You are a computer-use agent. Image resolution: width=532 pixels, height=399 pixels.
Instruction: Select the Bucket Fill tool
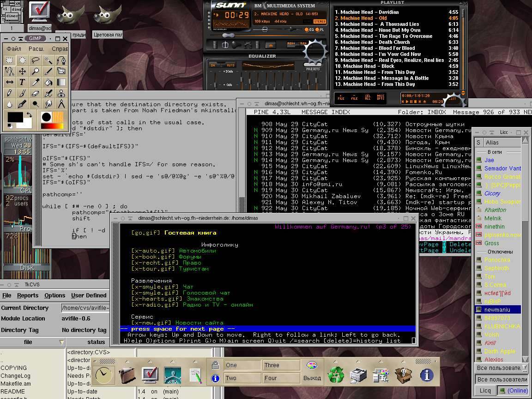pyautogui.click(x=48, y=82)
